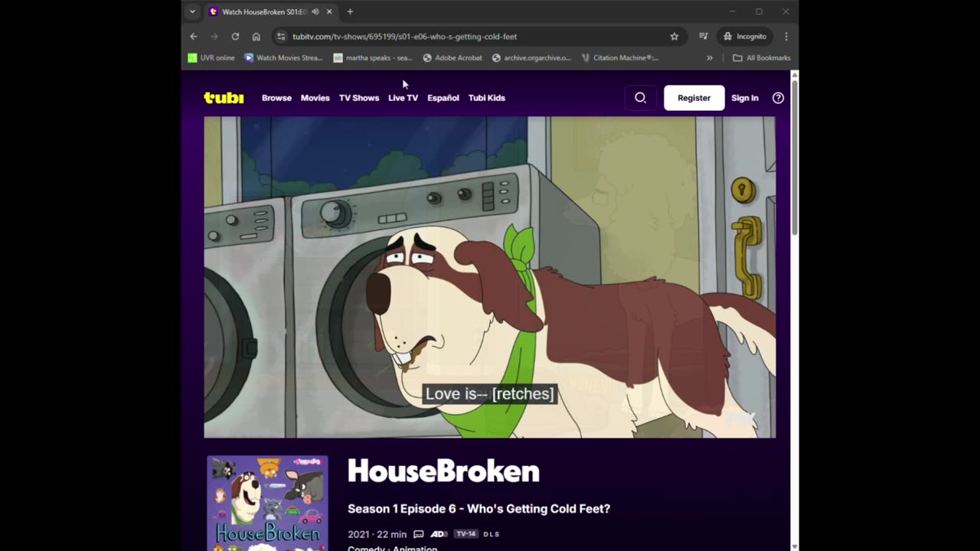Click the page scrollbar up arrow
980x551 pixels.
pos(795,75)
